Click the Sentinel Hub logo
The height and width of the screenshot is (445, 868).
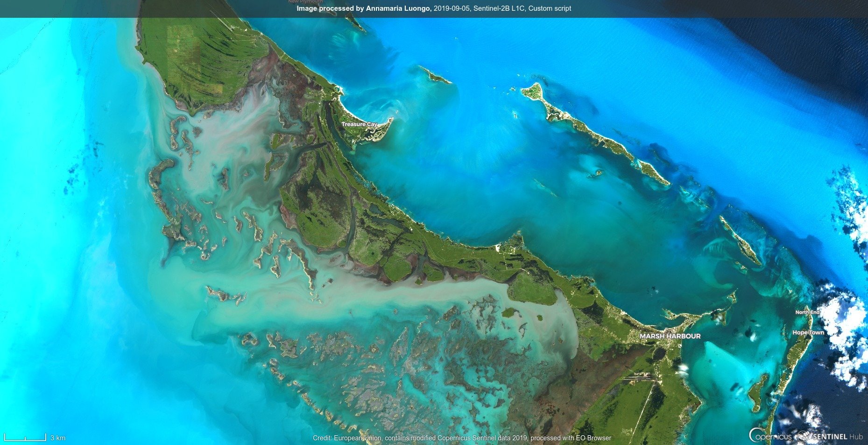pos(831,437)
